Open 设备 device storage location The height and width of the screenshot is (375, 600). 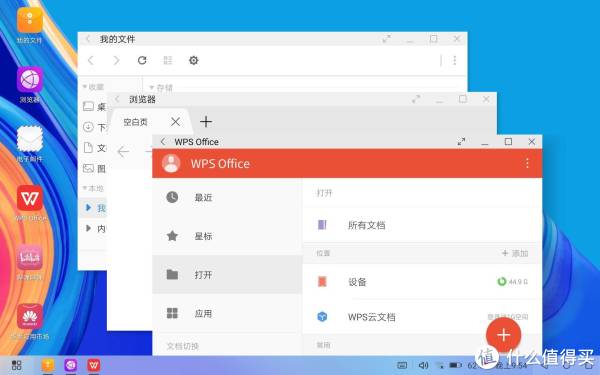tap(422, 282)
